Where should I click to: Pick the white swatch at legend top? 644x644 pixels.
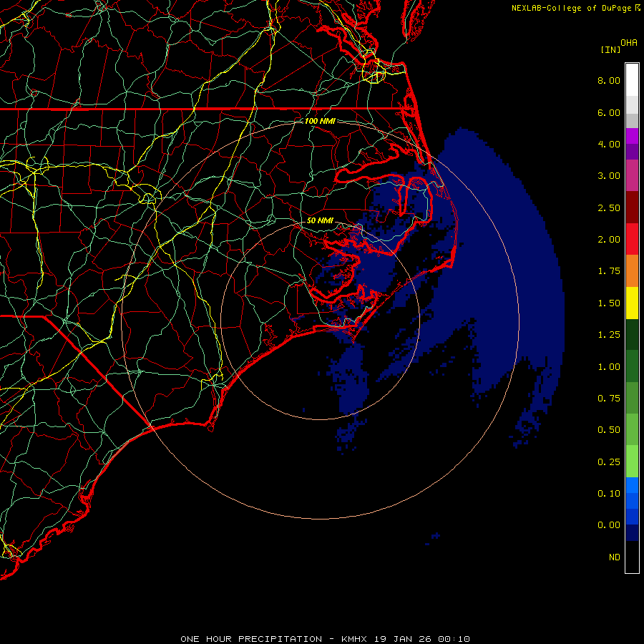pyautogui.click(x=632, y=79)
